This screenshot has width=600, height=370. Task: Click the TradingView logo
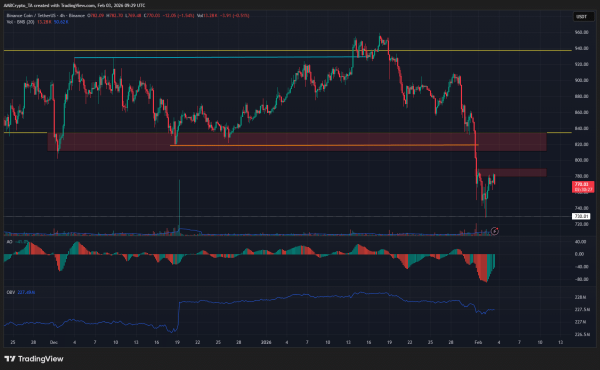[34, 359]
